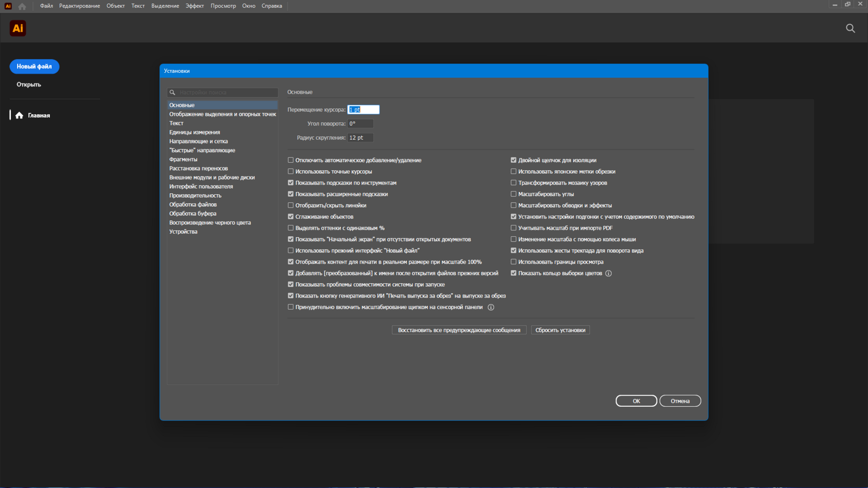Image resolution: width=868 pixels, height=488 pixels.
Task: Click the home icon in the title bar
Action: pyautogui.click(x=22, y=6)
